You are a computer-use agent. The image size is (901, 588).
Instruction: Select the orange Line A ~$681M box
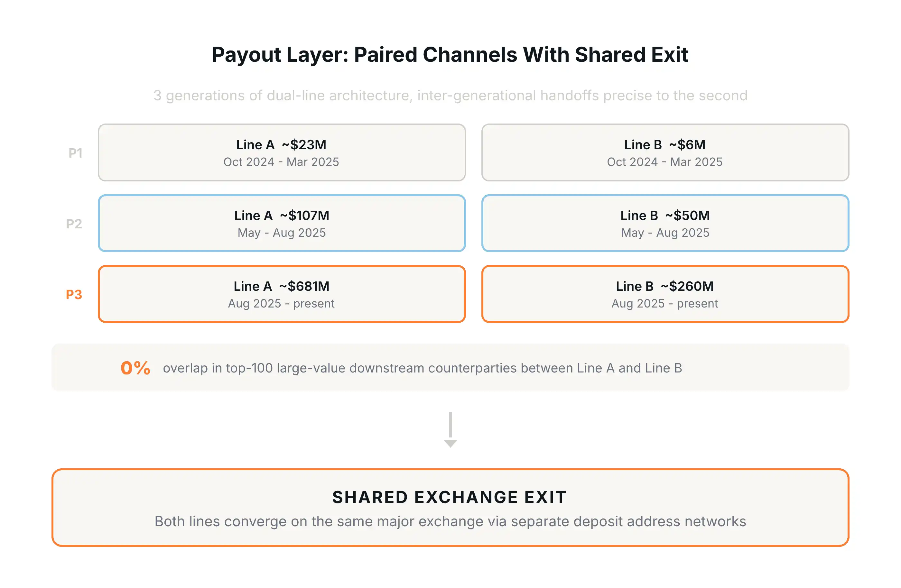pos(282,294)
